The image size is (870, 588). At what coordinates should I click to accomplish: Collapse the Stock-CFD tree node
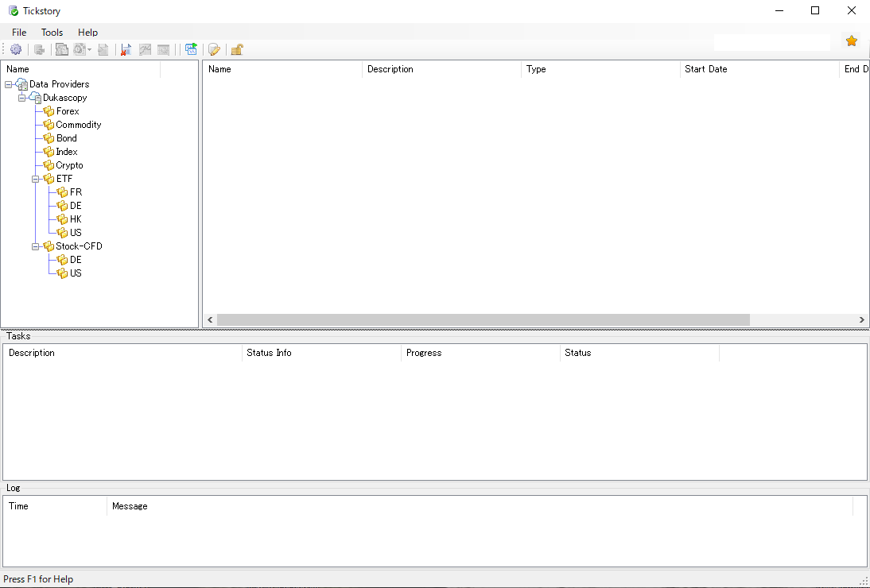coord(36,246)
